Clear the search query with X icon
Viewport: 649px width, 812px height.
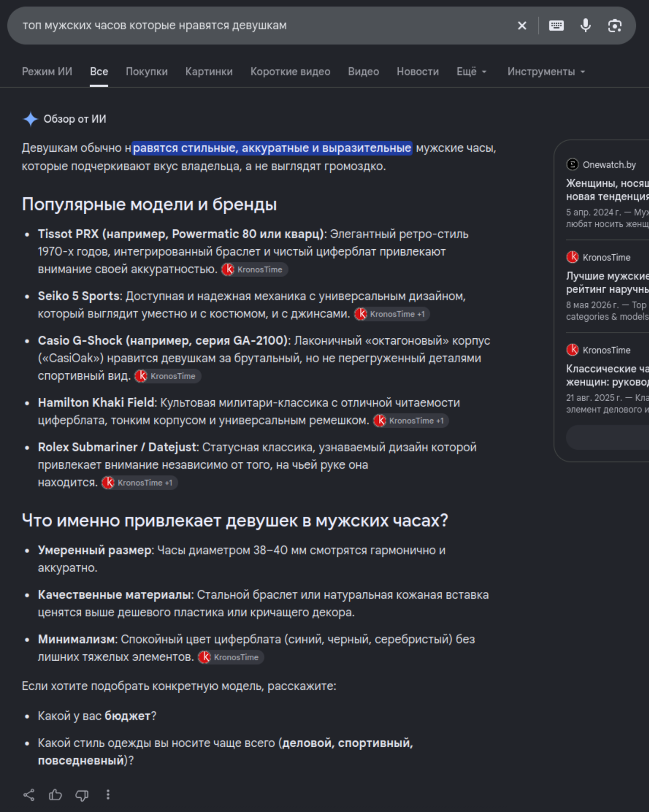522,26
